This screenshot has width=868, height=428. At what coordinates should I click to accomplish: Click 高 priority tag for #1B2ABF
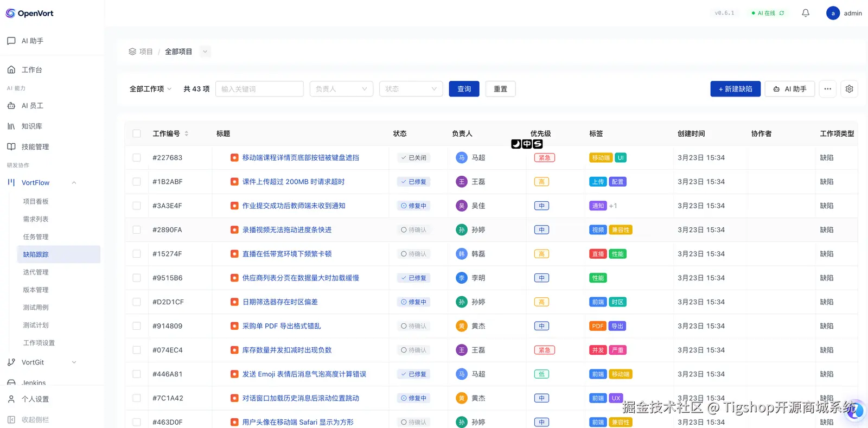[541, 182]
